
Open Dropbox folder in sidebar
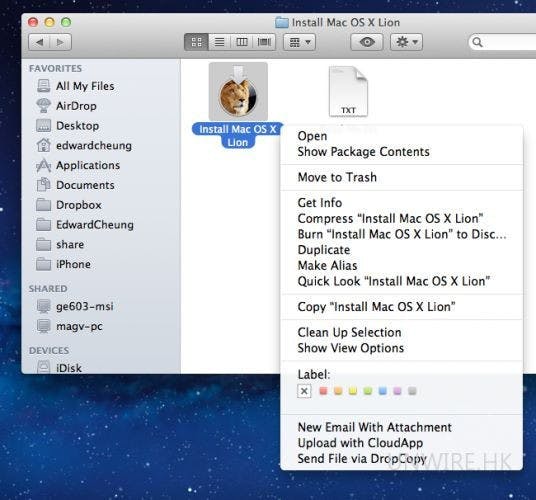click(x=69, y=205)
